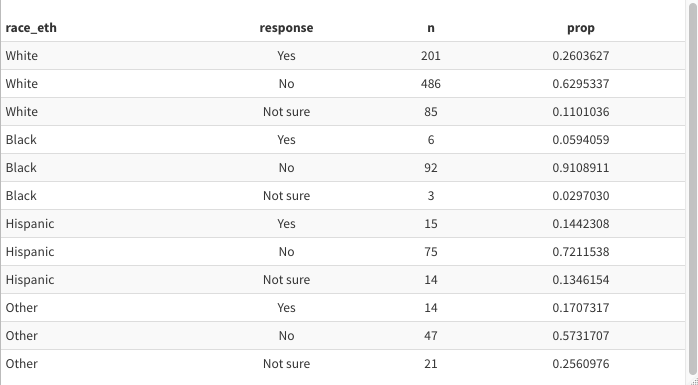Click the proportion value 0.6295337
Screen dimensions: 698x385
(x=580, y=84)
